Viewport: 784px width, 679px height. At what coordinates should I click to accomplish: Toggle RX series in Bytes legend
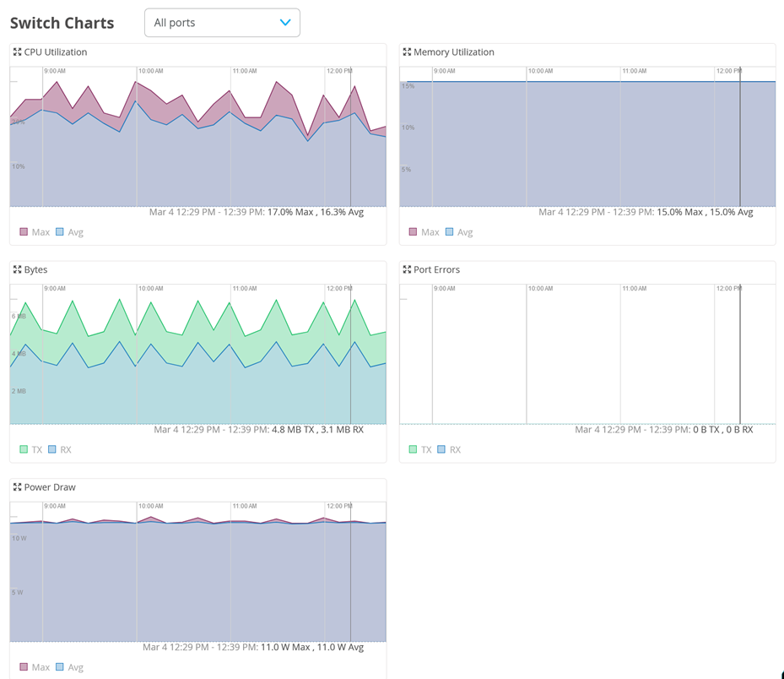point(59,450)
